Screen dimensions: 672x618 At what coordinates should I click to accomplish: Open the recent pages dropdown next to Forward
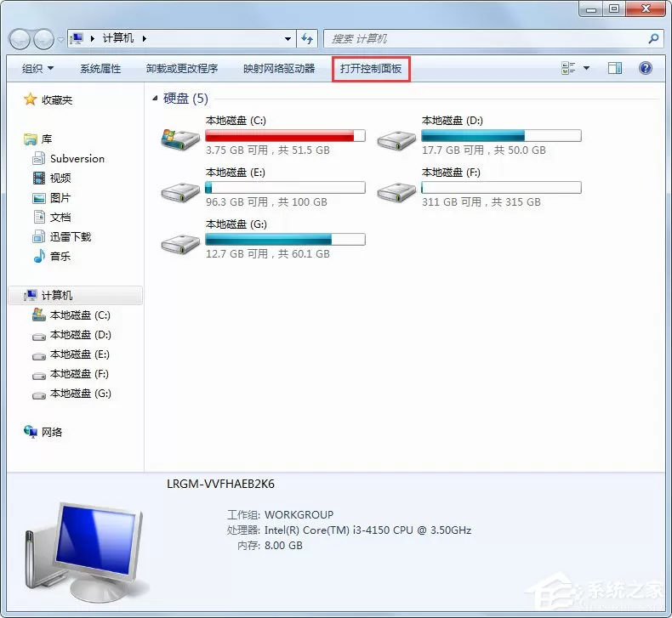point(60,39)
